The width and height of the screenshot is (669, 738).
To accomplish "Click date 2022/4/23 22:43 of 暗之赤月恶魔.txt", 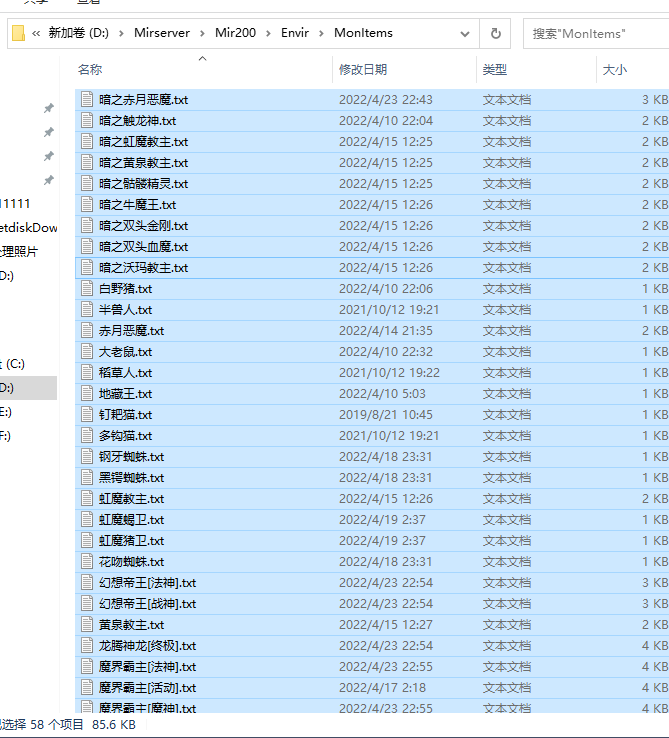I will tap(386, 100).
